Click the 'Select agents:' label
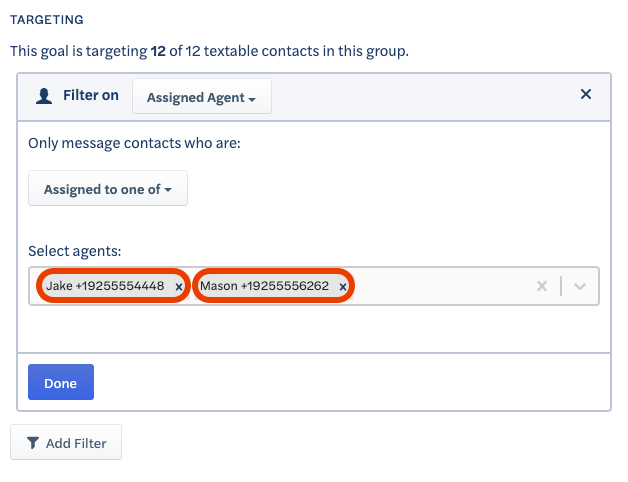The image size is (628, 482). coord(74,251)
